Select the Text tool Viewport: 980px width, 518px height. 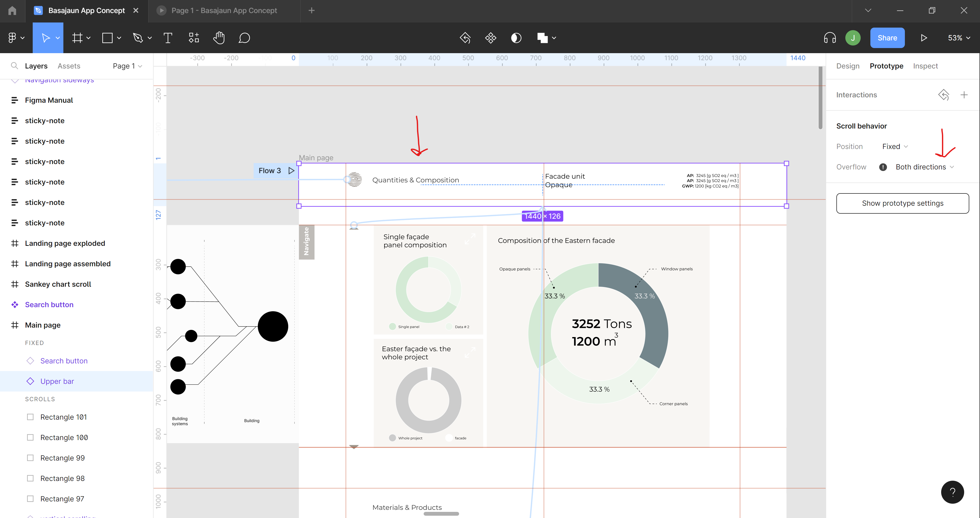point(168,38)
